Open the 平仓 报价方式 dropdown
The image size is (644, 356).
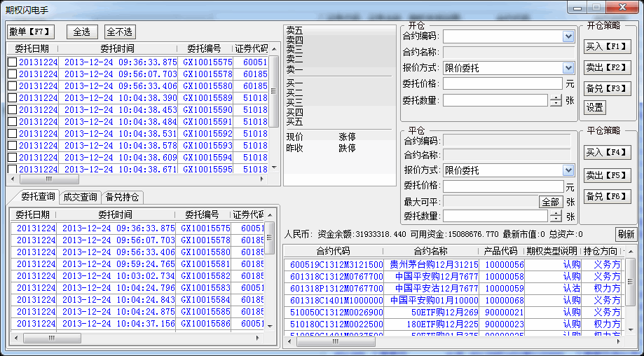(x=568, y=170)
